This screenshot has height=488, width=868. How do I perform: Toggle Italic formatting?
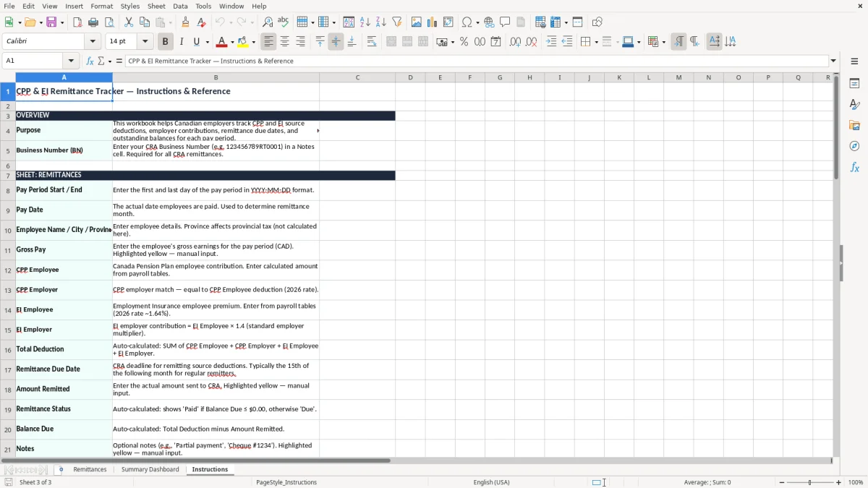(182, 42)
